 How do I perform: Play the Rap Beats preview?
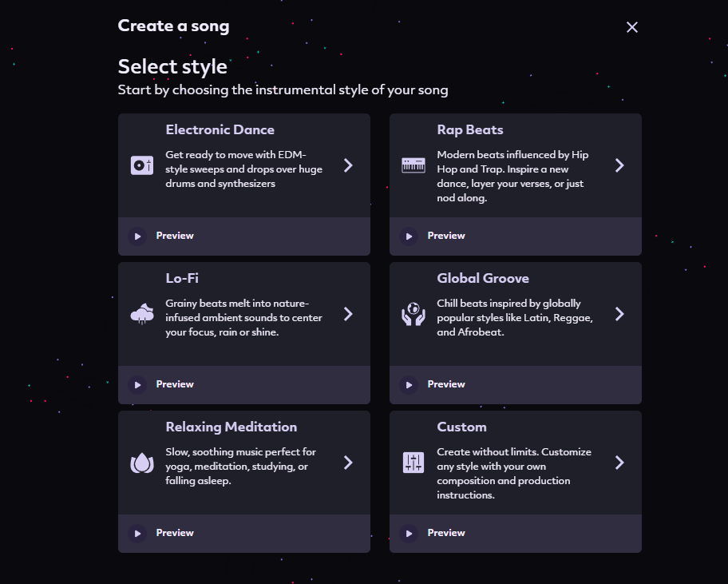409,236
